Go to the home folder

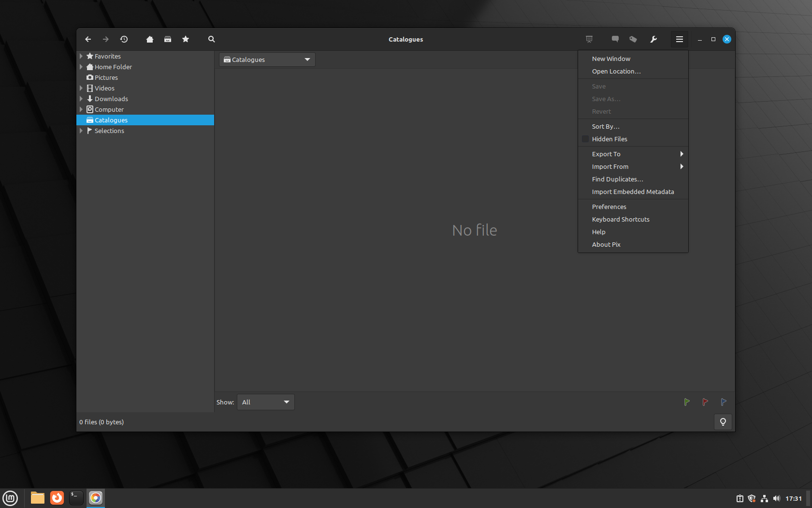click(150, 39)
